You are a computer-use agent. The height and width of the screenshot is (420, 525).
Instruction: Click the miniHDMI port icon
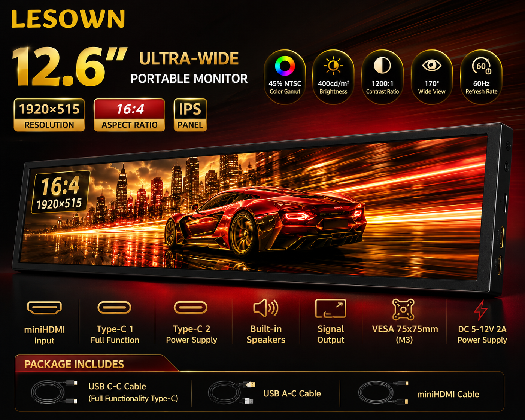point(44,308)
